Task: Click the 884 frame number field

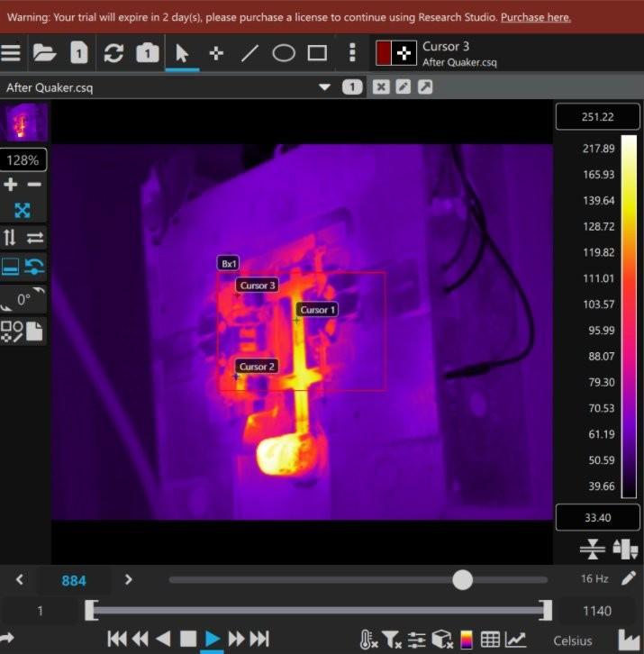Action: (74, 581)
